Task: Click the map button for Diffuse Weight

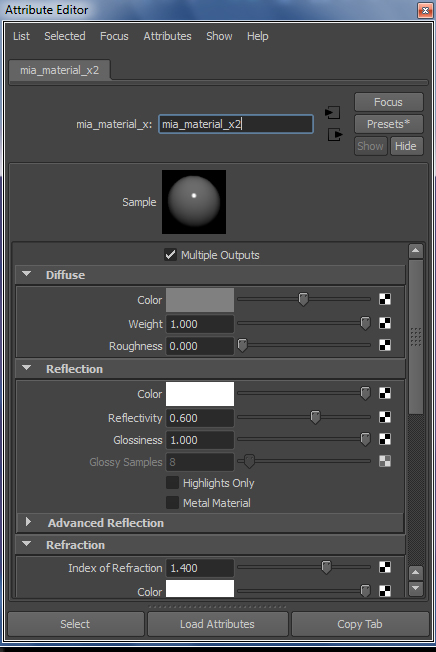Action: (x=385, y=323)
